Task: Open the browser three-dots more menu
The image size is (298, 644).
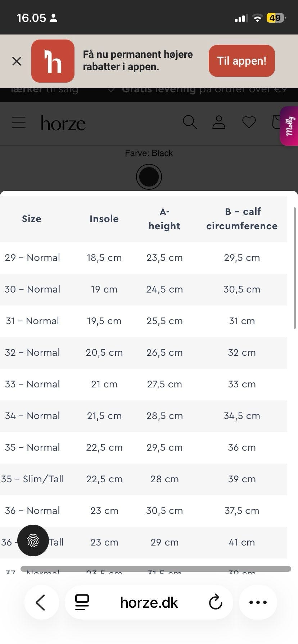Action: click(x=258, y=602)
